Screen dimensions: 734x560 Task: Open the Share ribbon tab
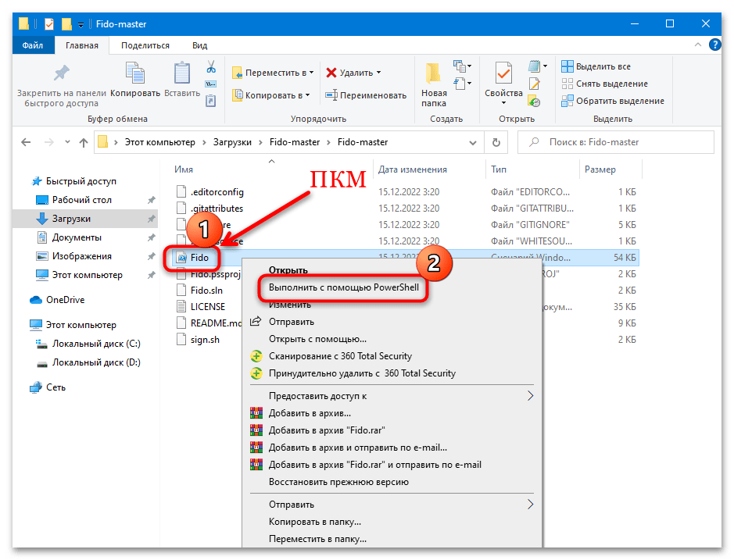tap(145, 46)
